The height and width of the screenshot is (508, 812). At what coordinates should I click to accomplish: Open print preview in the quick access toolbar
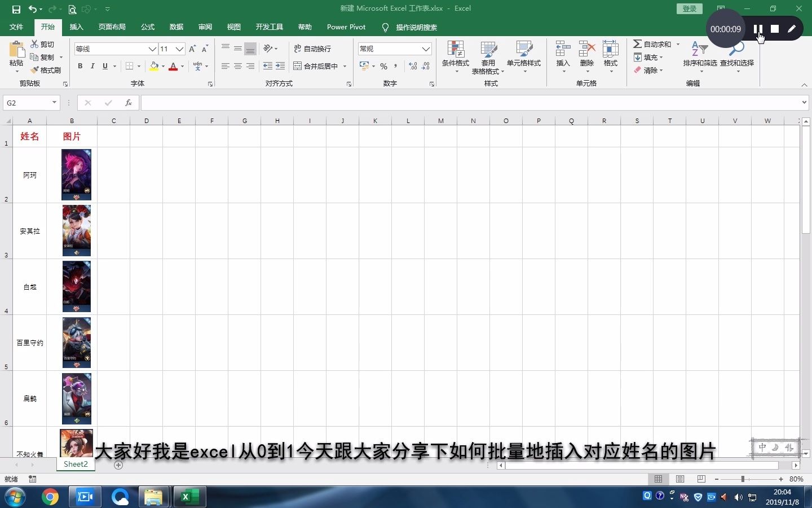point(72,9)
